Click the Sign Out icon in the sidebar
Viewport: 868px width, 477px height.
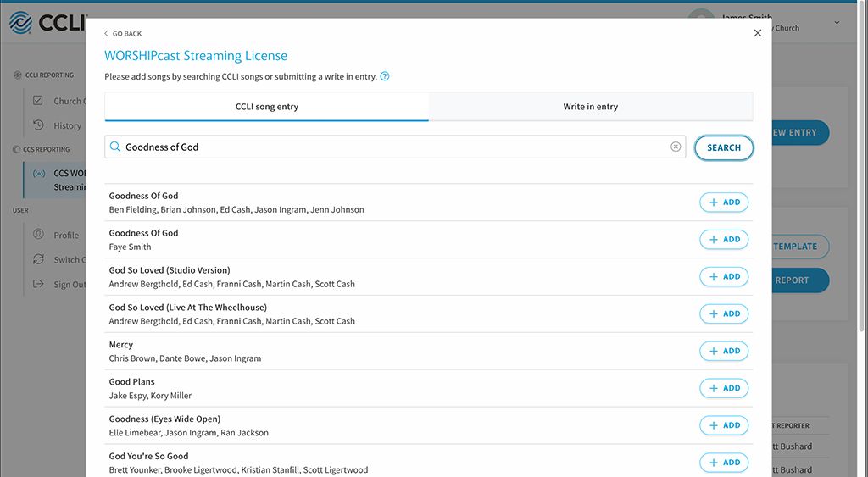pyautogui.click(x=38, y=284)
